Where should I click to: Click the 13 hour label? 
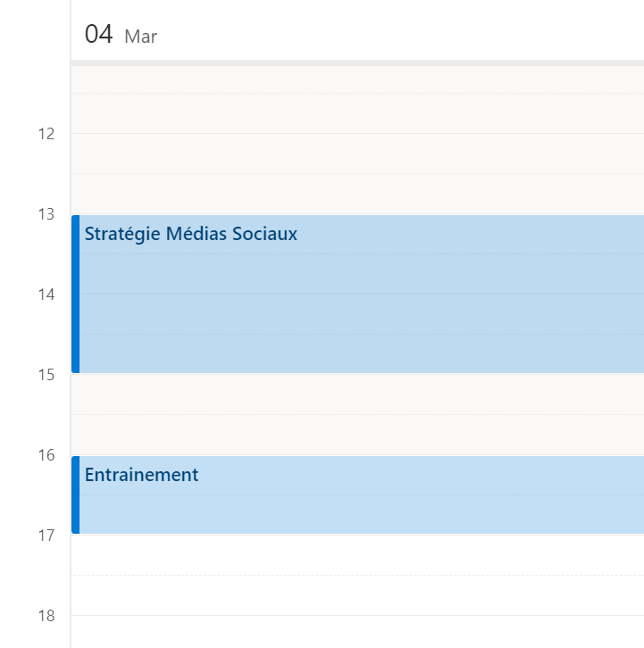46,214
